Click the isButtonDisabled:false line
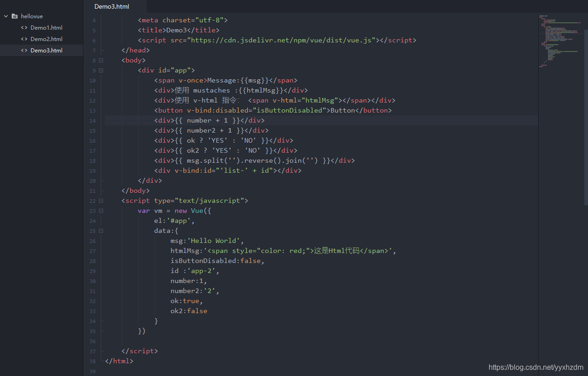 pyautogui.click(x=217, y=261)
